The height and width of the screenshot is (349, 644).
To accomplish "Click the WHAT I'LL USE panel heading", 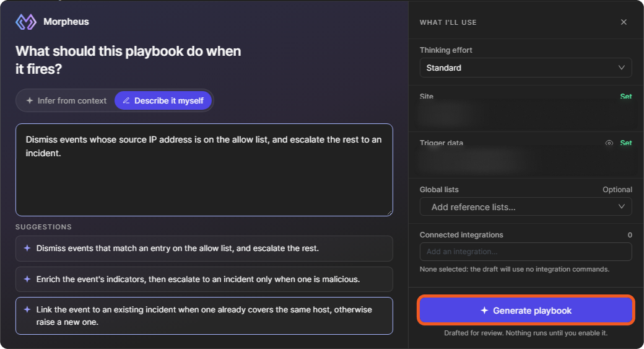I will click(x=448, y=22).
